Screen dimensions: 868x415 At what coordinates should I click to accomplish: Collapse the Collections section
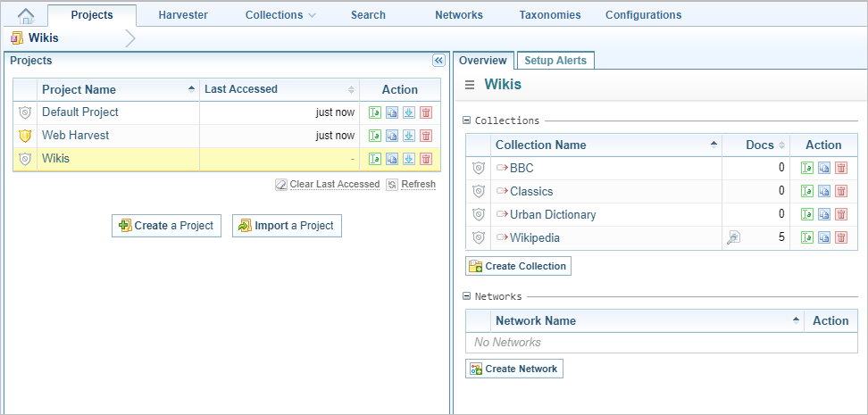point(466,120)
